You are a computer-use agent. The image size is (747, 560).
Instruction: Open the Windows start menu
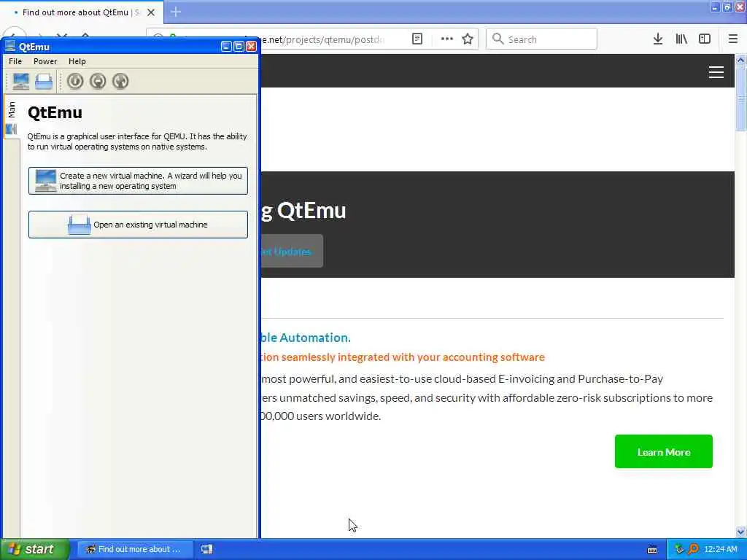pyautogui.click(x=34, y=550)
